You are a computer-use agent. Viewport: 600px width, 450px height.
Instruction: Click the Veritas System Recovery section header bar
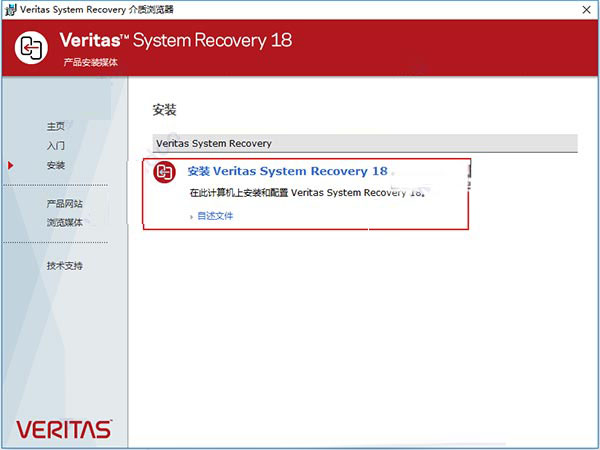click(365, 143)
